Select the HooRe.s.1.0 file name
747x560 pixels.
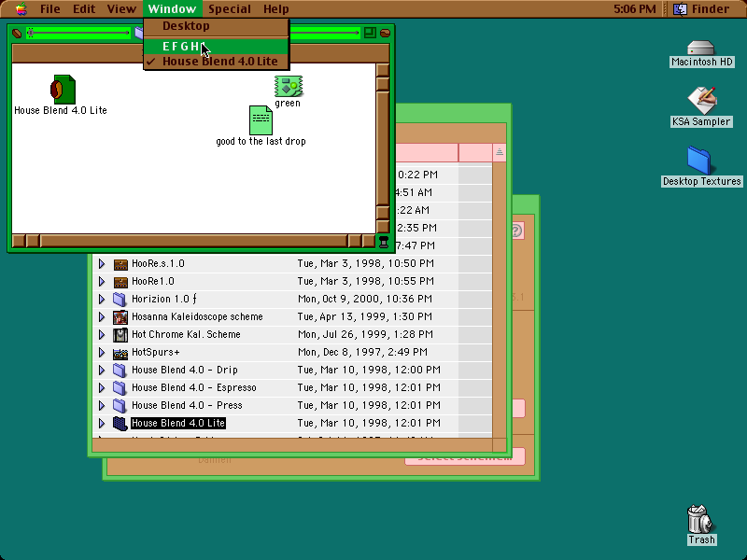tap(158, 263)
